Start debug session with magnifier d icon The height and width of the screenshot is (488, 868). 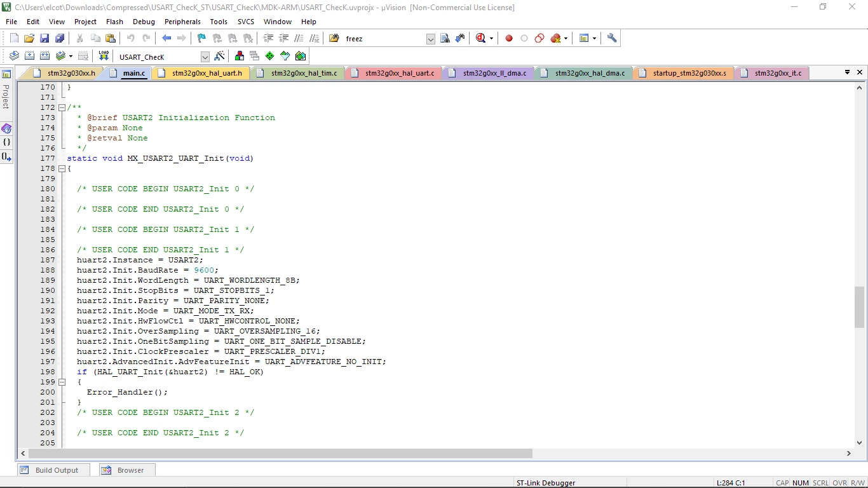(480, 38)
